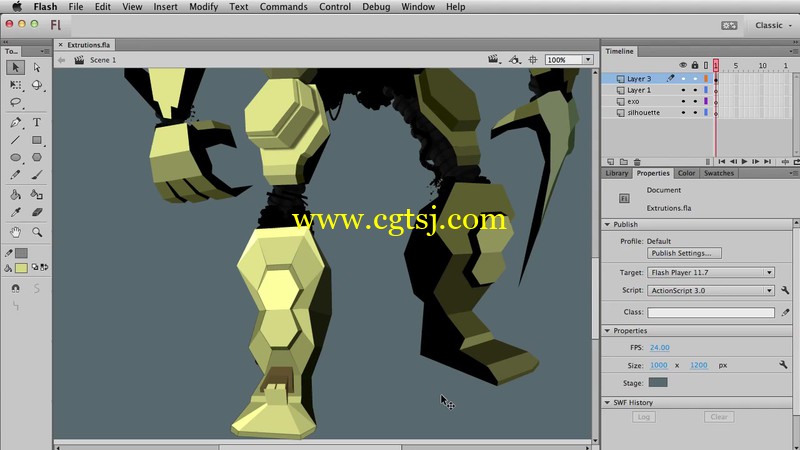Screen dimensions: 800x450
Task: Choose the Free Transform tool
Action: 15,85
